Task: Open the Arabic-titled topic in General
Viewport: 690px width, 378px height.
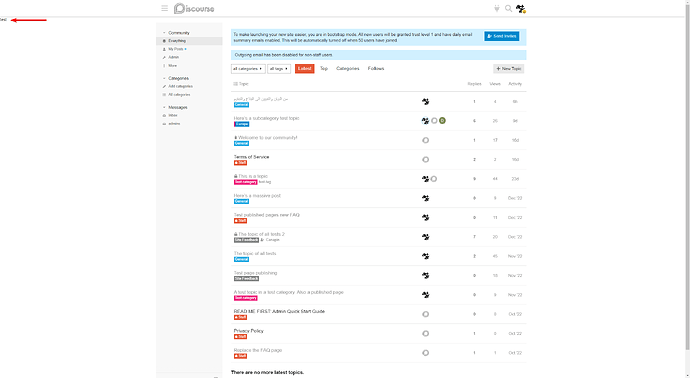Action: click(x=261, y=99)
